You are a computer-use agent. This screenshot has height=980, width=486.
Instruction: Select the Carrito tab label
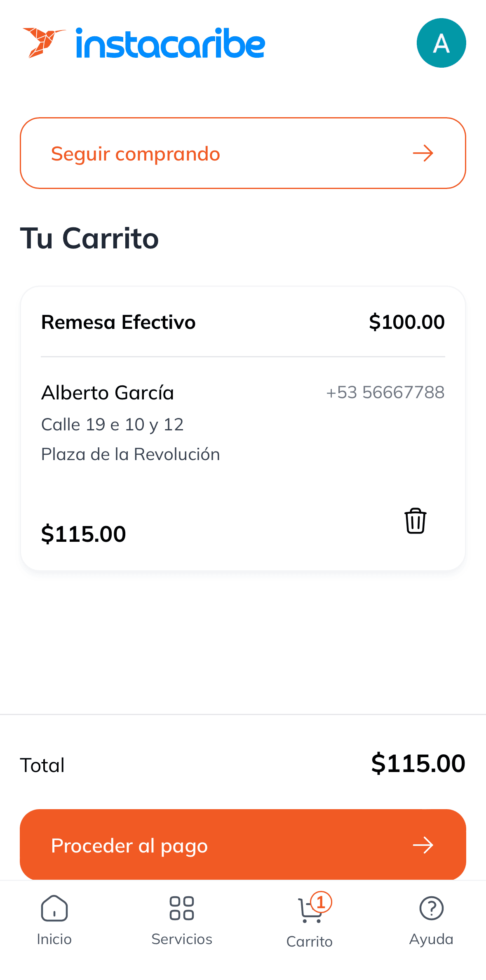coord(309,942)
